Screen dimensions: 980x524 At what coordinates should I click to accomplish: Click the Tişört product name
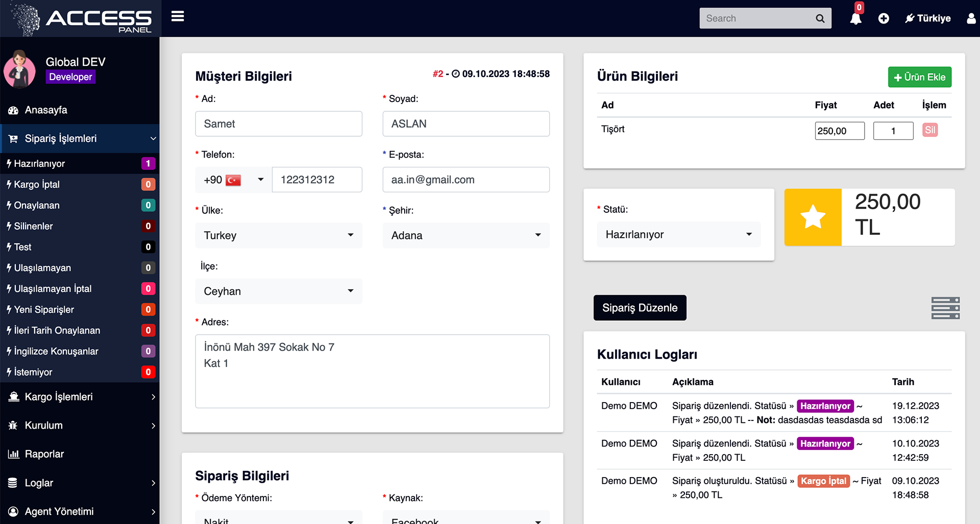click(x=612, y=129)
